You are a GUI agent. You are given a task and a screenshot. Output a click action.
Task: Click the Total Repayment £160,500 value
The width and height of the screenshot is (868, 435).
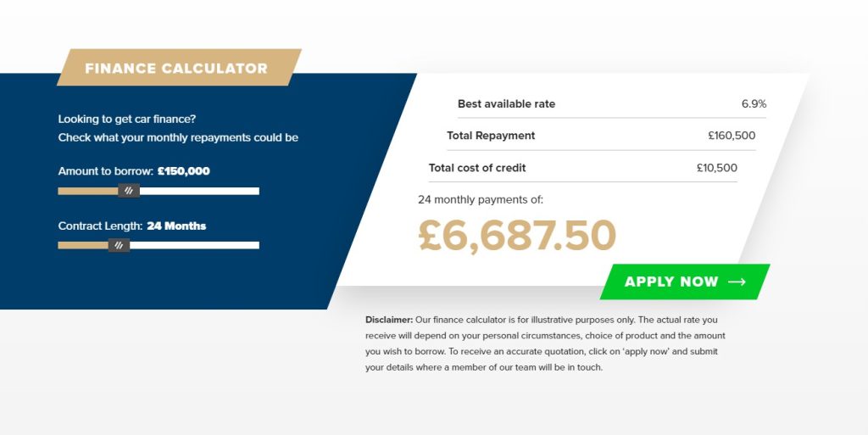click(732, 136)
